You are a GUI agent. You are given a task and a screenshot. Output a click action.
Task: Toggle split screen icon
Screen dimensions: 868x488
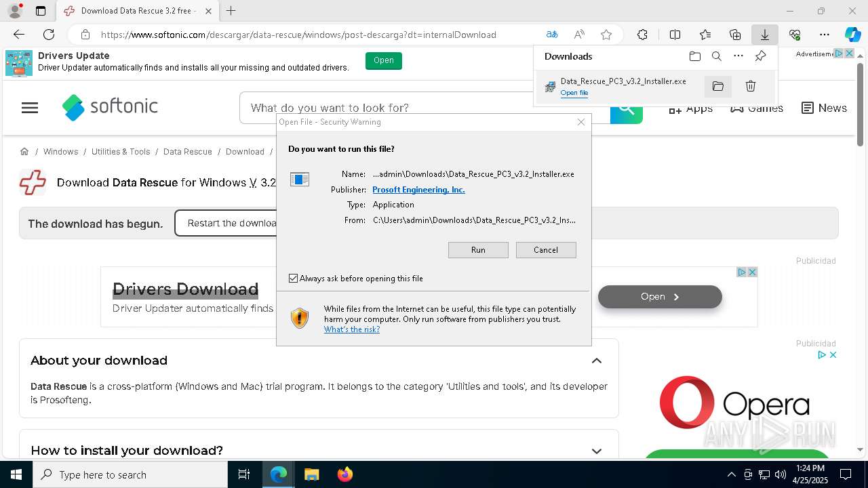(x=675, y=35)
